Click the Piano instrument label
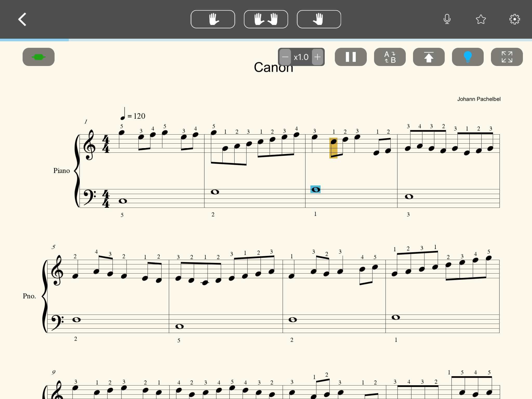The width and height of the screenshot is (532, 399). tap(62, 171)
